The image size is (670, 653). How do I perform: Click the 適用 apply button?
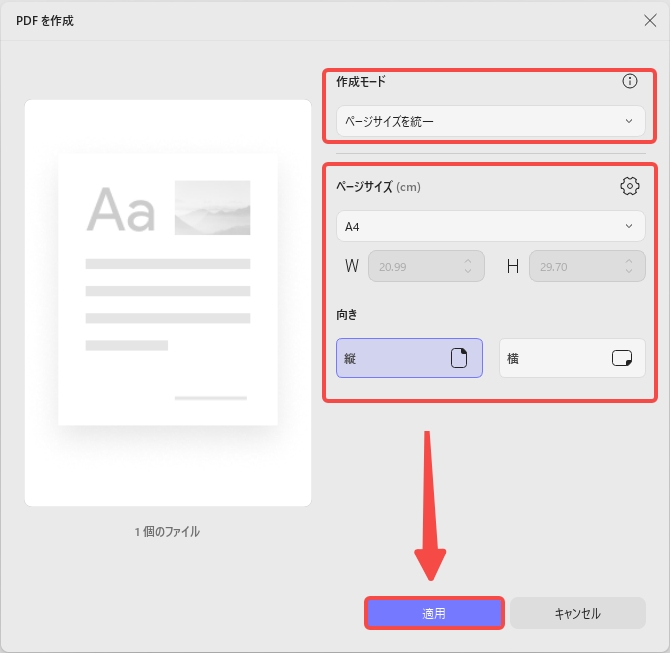click(434, 613)
